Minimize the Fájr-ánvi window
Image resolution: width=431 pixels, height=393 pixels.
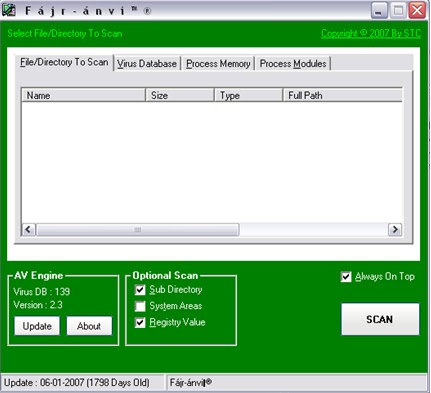(379, 10)
